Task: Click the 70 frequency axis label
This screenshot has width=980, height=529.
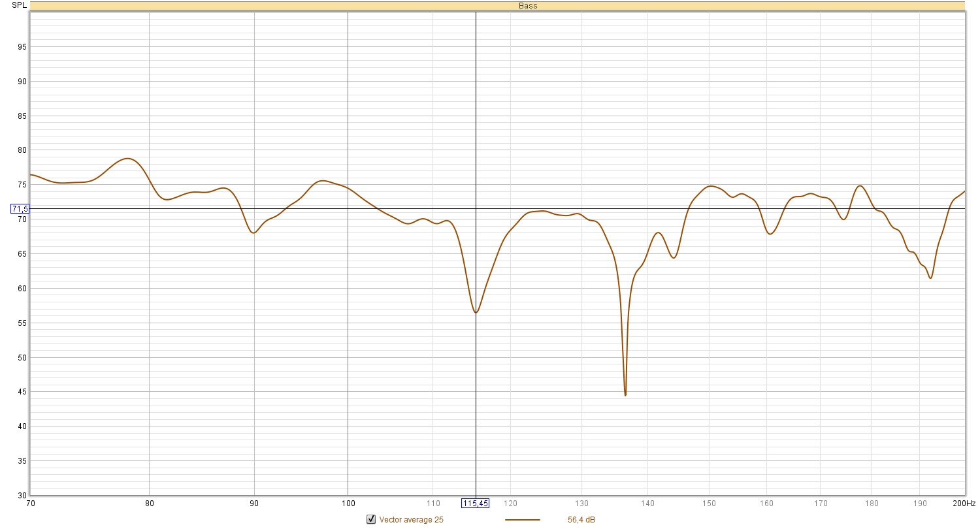Action: coord(30,504)
